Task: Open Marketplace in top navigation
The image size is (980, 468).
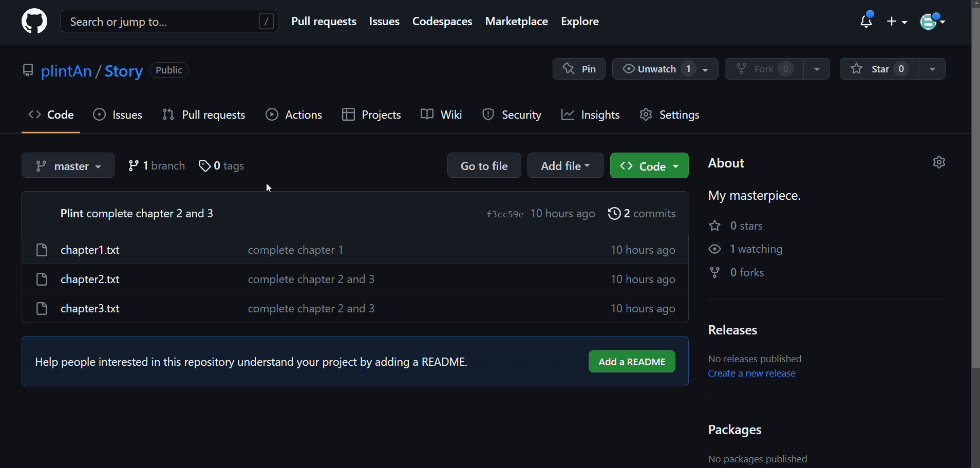Action: coord(516,22)
